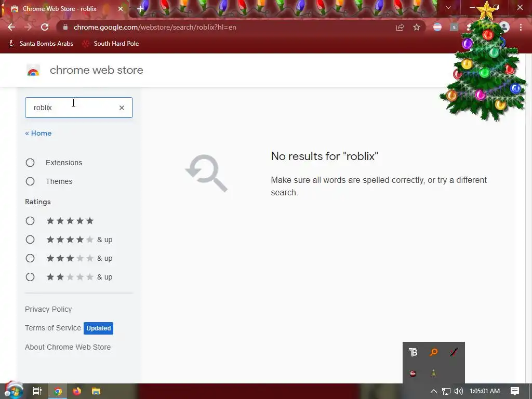Screen dimensions: 532x399
Task: Click the no-results magnifier graphic
Action: pos(207,173)
